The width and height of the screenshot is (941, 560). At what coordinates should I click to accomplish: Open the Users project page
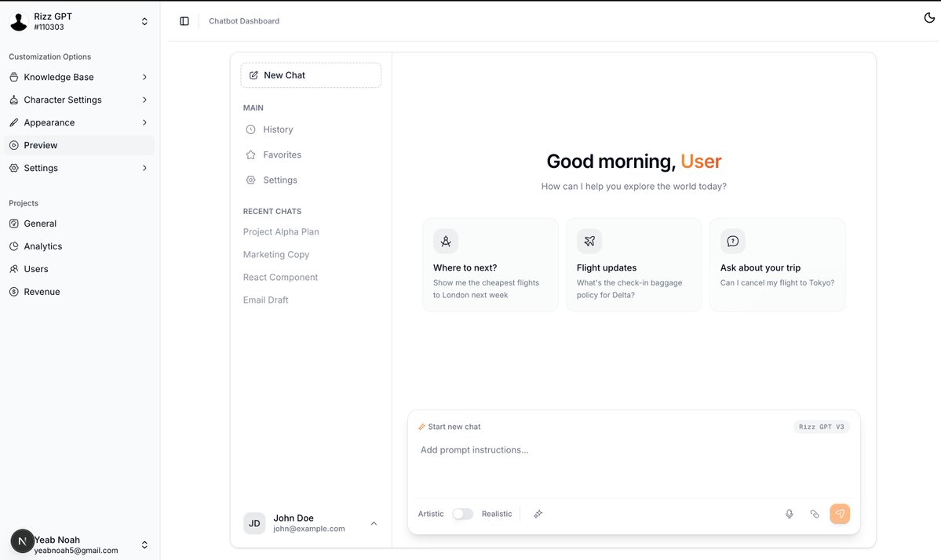click(x=79, y=269)
